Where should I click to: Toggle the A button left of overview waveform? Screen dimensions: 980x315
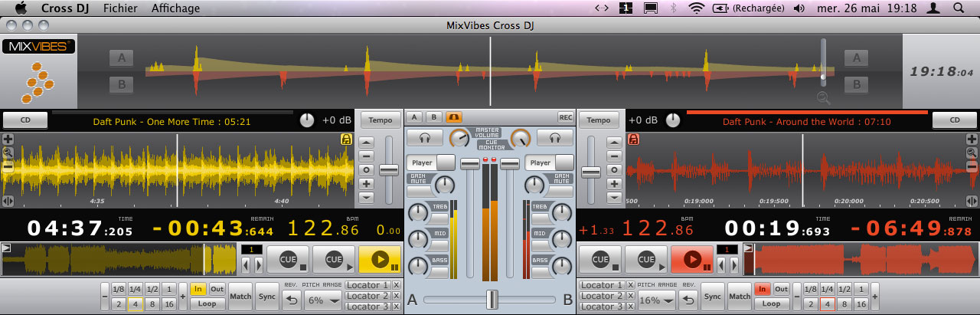pyautogui.click(x=121, y=58)
